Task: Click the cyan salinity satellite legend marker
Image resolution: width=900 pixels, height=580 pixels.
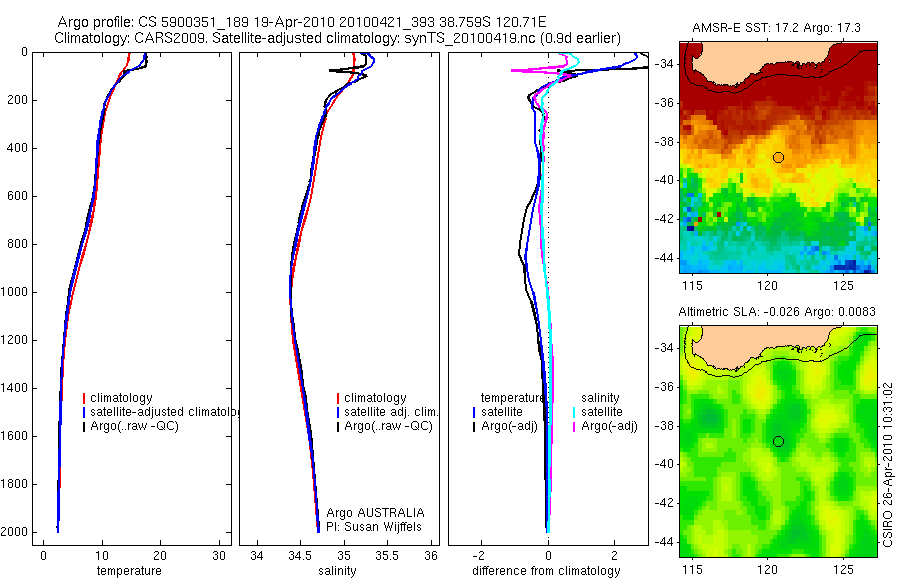Action: (574, 412)
